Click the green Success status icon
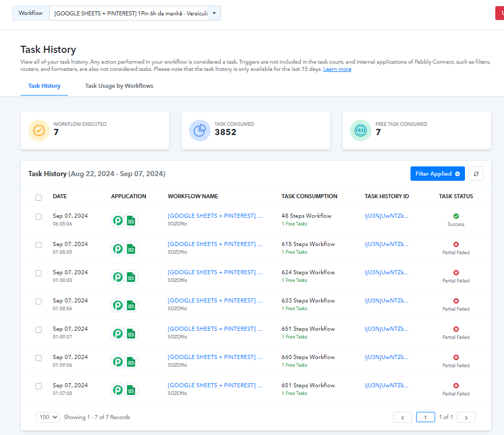The image size is (504, 435). click(456, 216)
